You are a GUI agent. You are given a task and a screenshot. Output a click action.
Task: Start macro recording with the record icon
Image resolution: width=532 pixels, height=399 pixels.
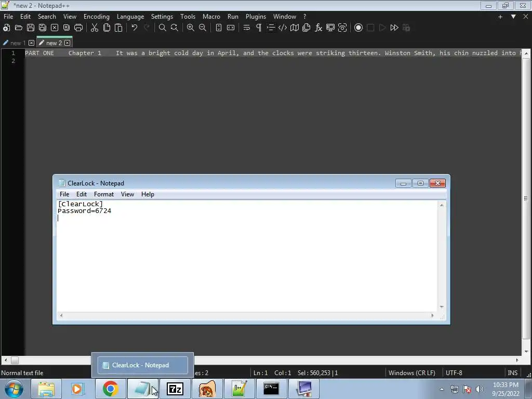click(358, 28)
